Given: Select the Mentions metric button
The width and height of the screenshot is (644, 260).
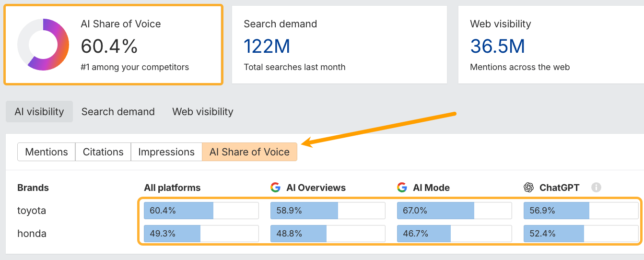Looking at the screenshot, I should pos(47,152).
